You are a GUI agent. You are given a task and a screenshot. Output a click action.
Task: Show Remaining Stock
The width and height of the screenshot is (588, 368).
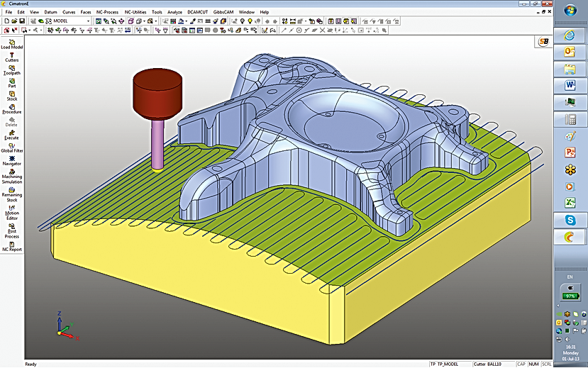coord(12,195)
